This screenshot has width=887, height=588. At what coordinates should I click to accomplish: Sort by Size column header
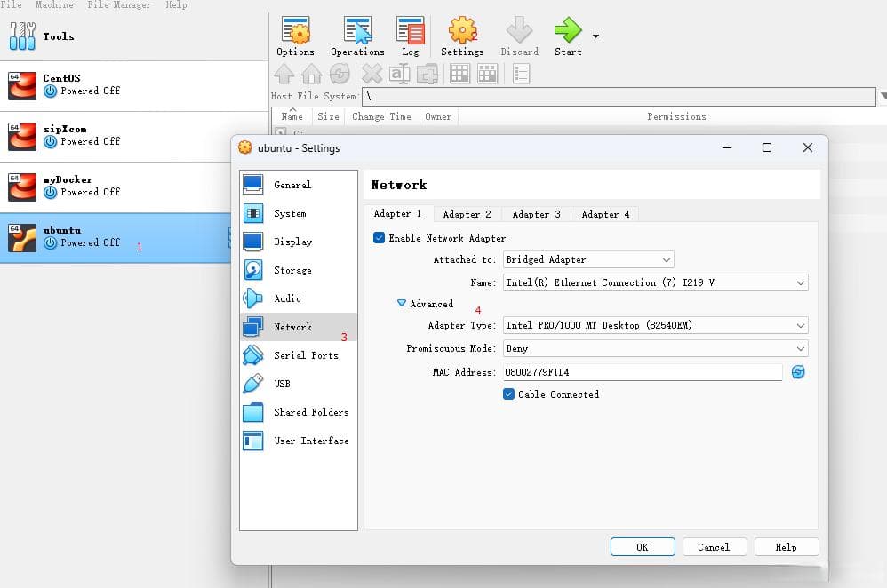point(328,116)
